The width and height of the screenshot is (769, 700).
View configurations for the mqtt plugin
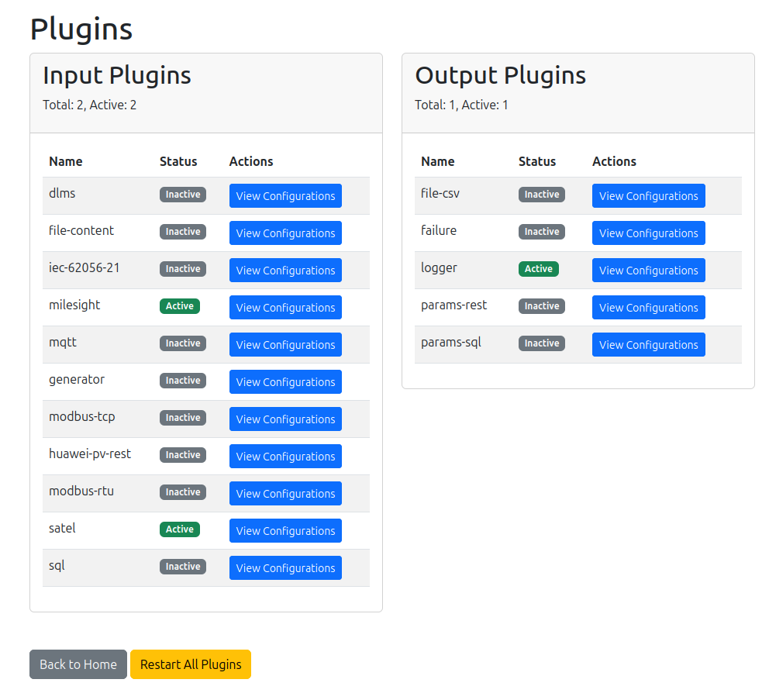click(285, 345)
